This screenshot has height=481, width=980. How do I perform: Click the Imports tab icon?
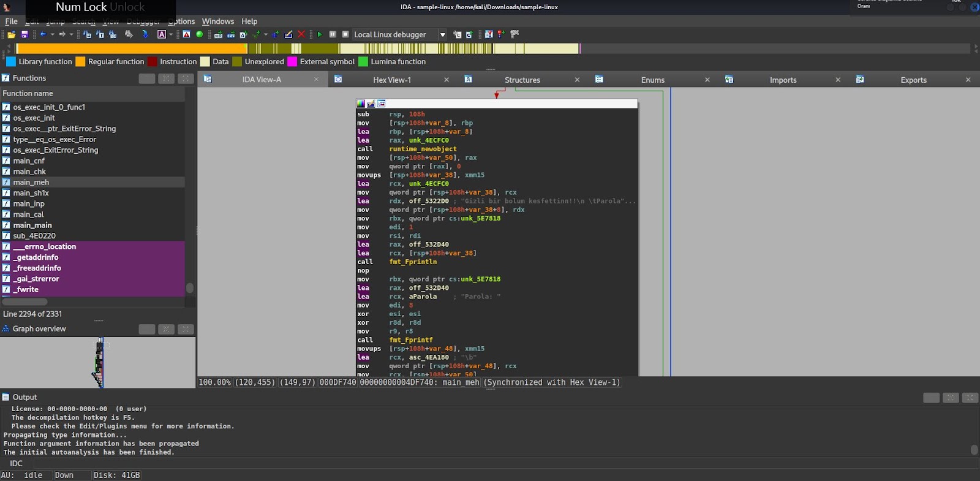pos(729,79)
